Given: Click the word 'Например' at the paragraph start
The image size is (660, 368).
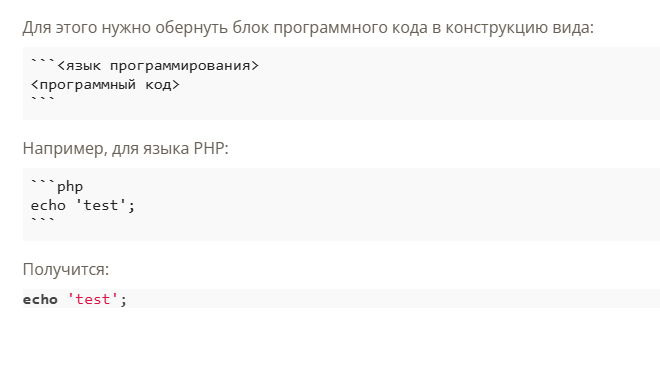Looking at the screenshot, I should point(63,149).
